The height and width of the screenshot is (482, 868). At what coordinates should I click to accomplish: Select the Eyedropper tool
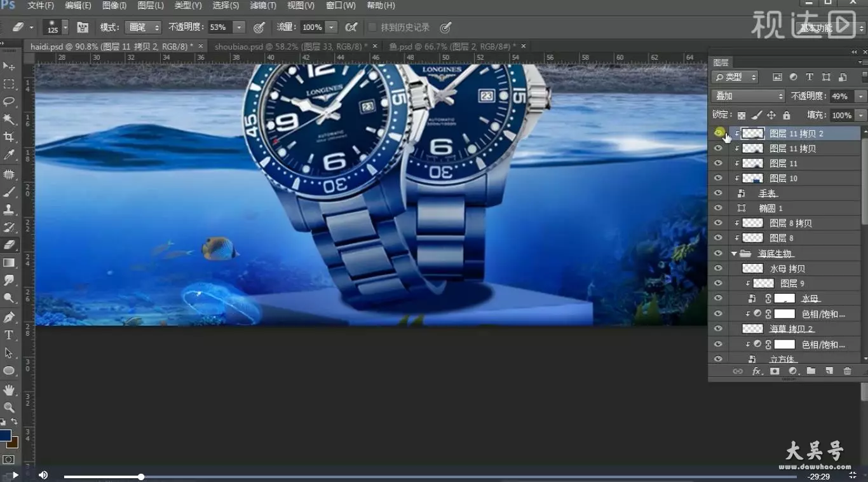click(9, 155)
